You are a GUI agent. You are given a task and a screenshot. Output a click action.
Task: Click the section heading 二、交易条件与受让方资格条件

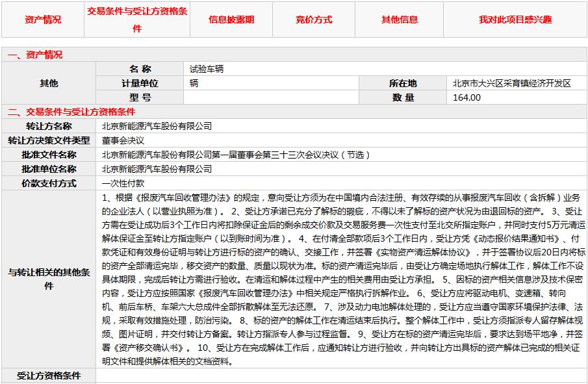[x=71, y=112]
